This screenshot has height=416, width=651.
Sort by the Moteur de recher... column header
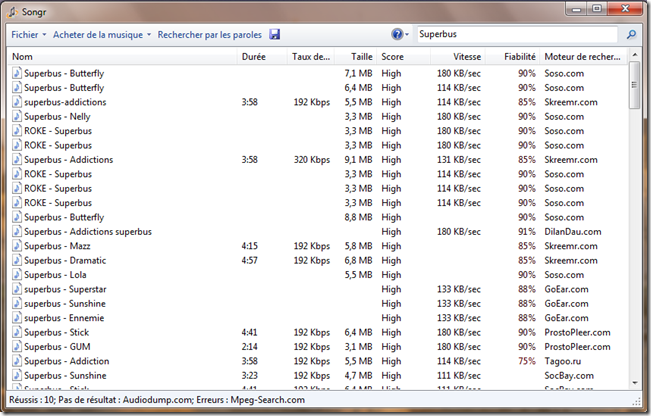(x=584, y=57)
